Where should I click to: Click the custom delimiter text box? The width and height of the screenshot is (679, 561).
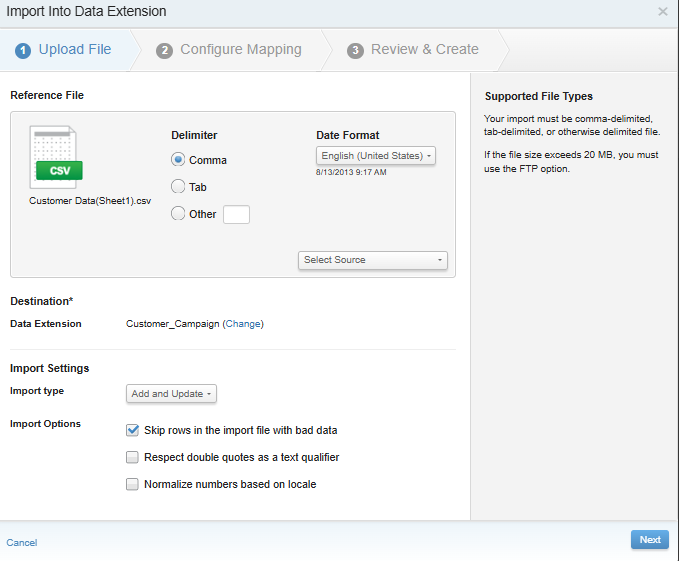[236, 214]
